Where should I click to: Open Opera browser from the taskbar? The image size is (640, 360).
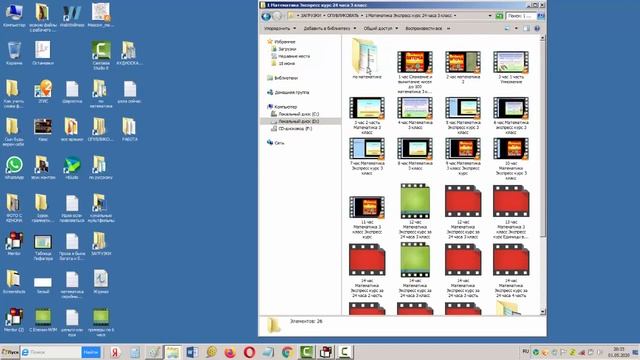249,352
